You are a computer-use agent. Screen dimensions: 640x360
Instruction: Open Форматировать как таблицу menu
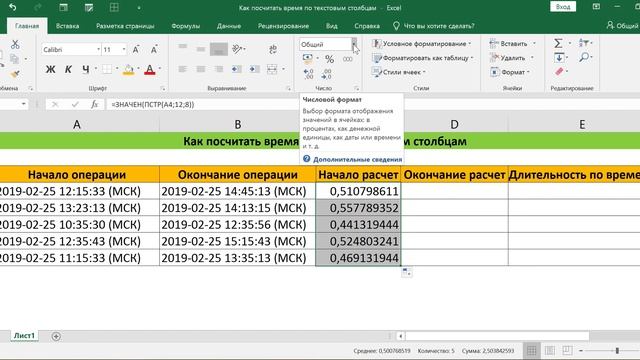pyautogui.click(x=422, y=58)
